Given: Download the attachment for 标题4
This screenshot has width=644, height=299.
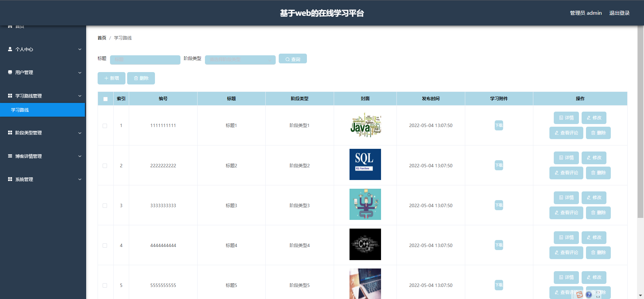Looking at the screenshot, I should [499, 245].
